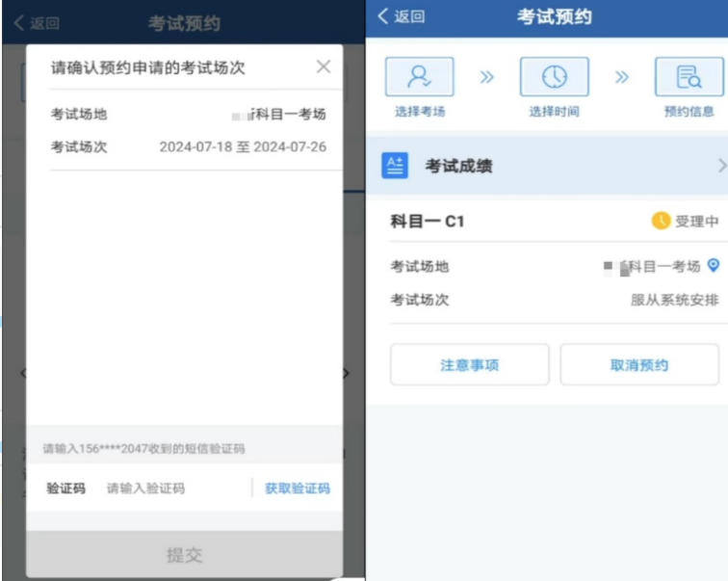Screen dimensions: 728x581
Task: Select the 选择时间 clock step icon
Action: click(555, 77)
